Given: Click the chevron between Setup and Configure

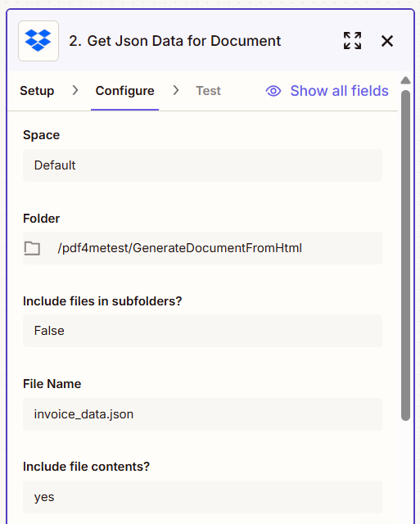Looking at the screenshot, I should click(x=75, y=90).
